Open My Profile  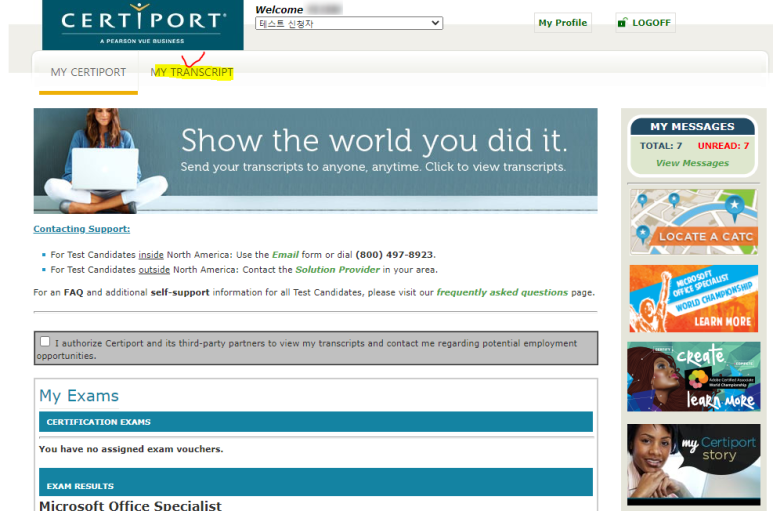[x=562, y=23]
